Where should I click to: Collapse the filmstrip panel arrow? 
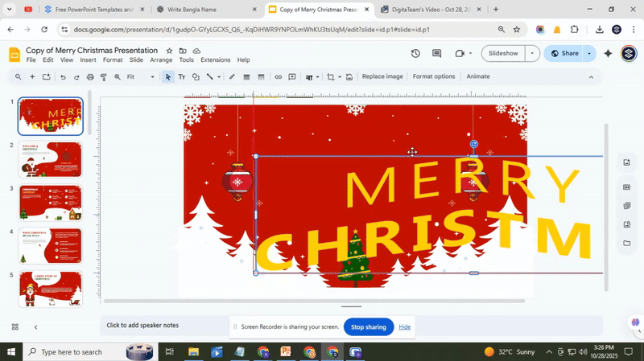click(x=35, y=326)
